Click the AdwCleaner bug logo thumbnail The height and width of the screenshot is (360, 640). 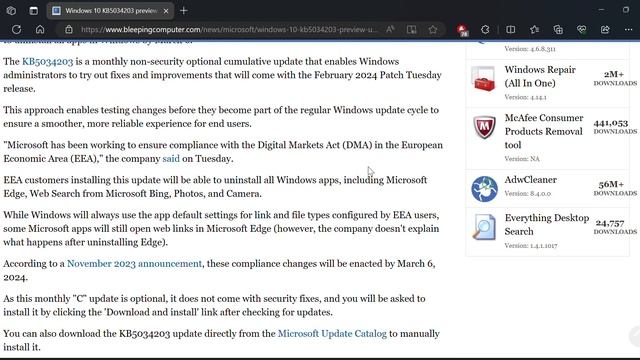pos(484,189)
